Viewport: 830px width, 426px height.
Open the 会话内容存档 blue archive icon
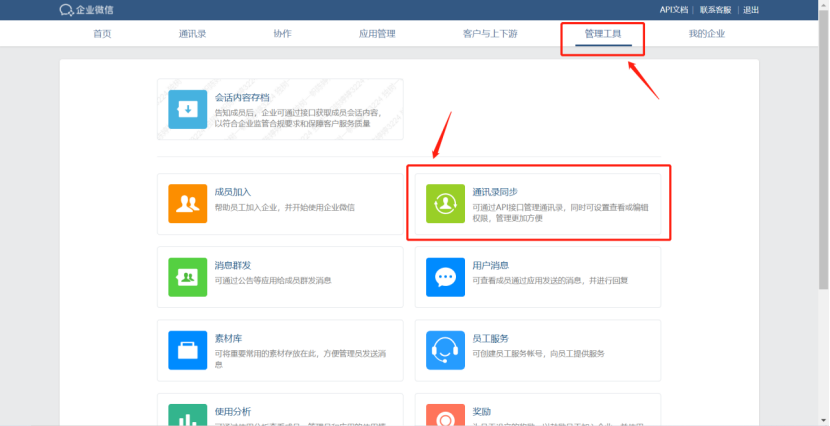(187, 109)
